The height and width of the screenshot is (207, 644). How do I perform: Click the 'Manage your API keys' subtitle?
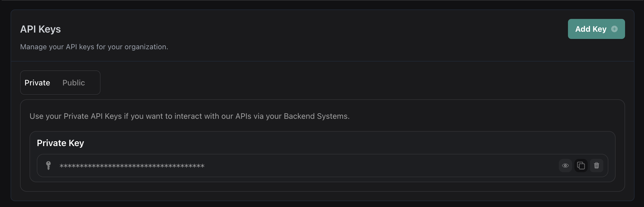[x=94, y=47]
